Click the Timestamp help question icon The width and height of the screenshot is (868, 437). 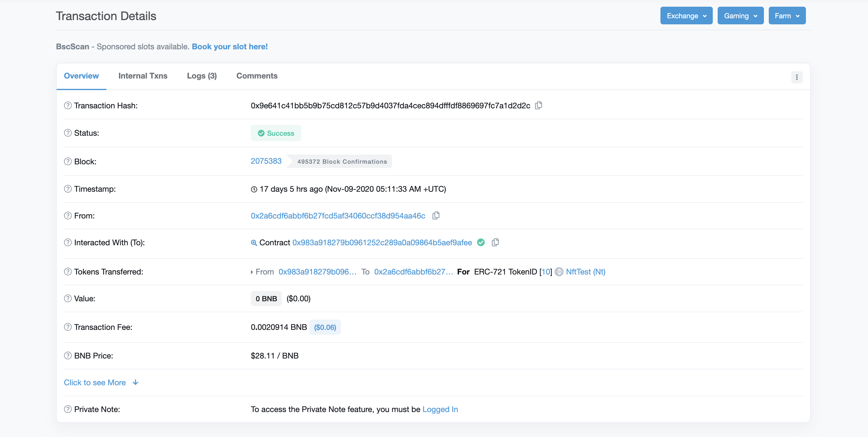point(68,189)
